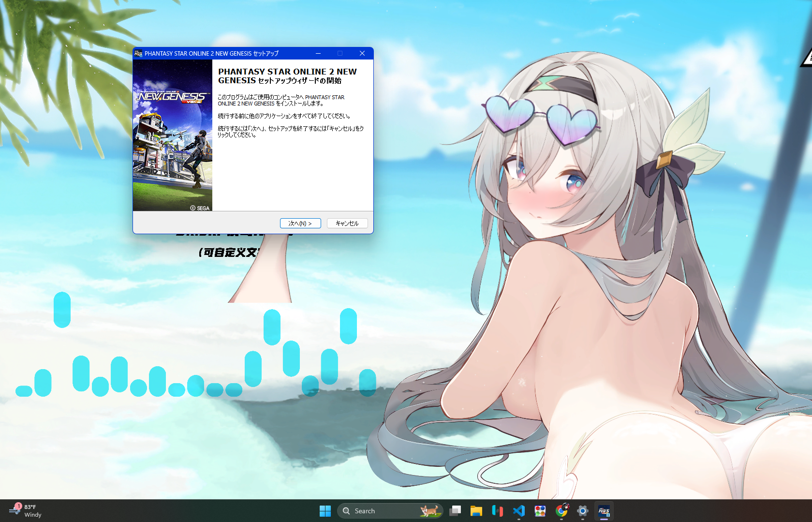Click the paragraph starting with このプログラムはご使用のコンピュータへ
Image resolution: width=812 pixels, height=522 pixels.
pyautogui.click(x=281, y=100)
